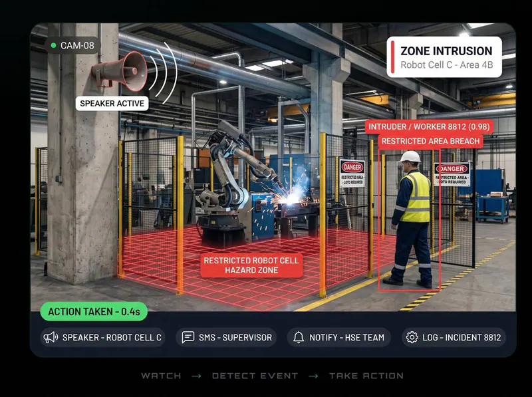Click the megaphone icon in Speaker chip
This screenshot has width=532, height=397.
(x=51, y=337)
